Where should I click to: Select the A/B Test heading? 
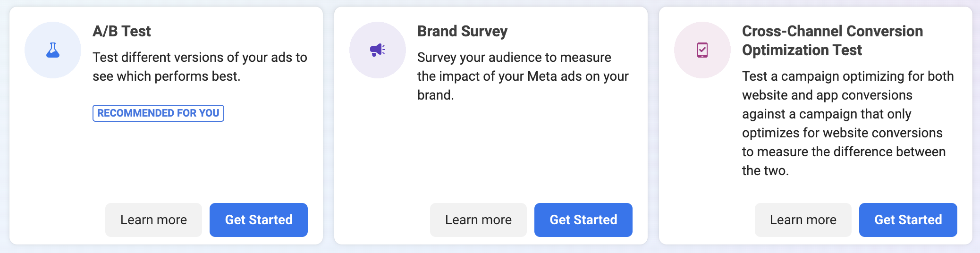click(x=122, y=31)
